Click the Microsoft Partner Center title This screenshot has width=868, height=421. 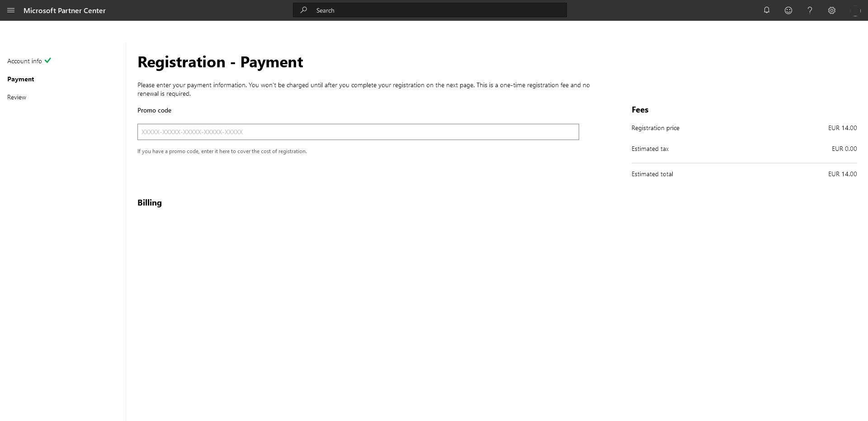(65, 10)
